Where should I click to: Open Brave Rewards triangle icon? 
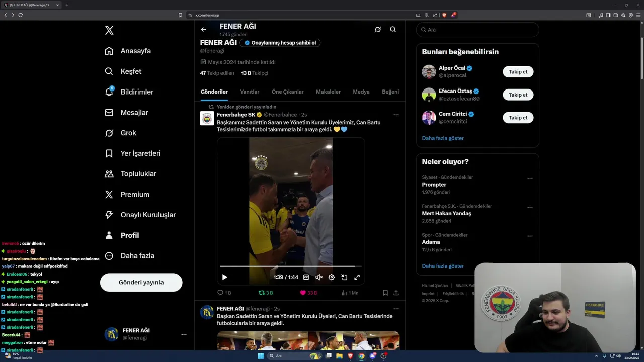tap(453, 15)
